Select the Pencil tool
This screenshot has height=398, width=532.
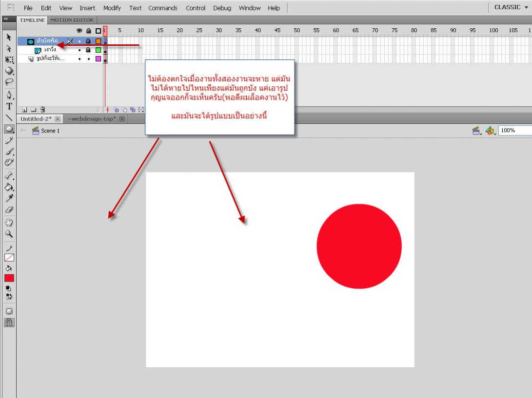pyautogui.click(x=9, y=140)
